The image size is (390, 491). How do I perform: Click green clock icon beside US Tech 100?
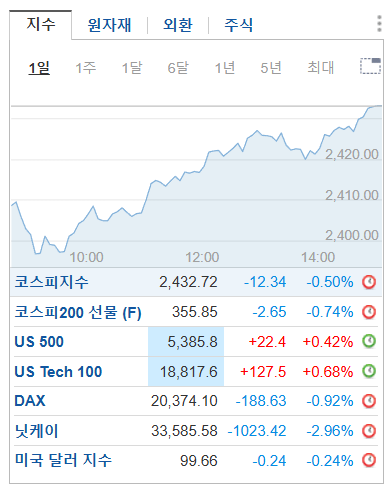tap(369, 371)
